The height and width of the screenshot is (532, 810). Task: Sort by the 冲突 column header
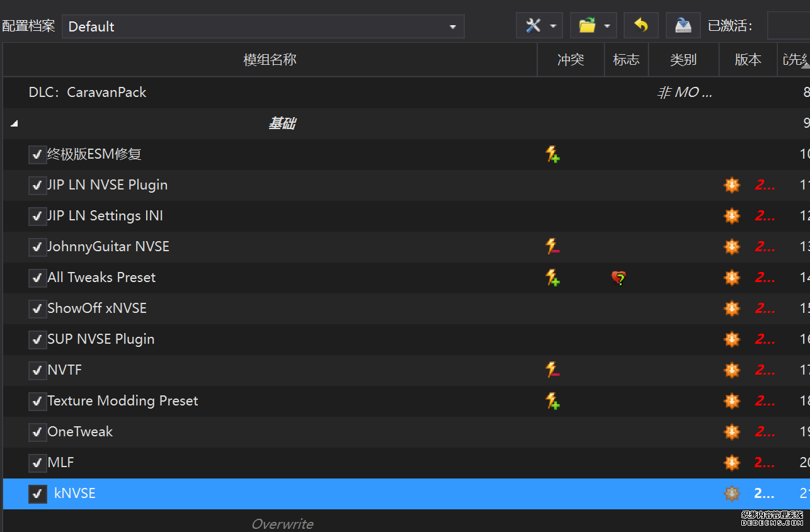[x=570, y=60]
